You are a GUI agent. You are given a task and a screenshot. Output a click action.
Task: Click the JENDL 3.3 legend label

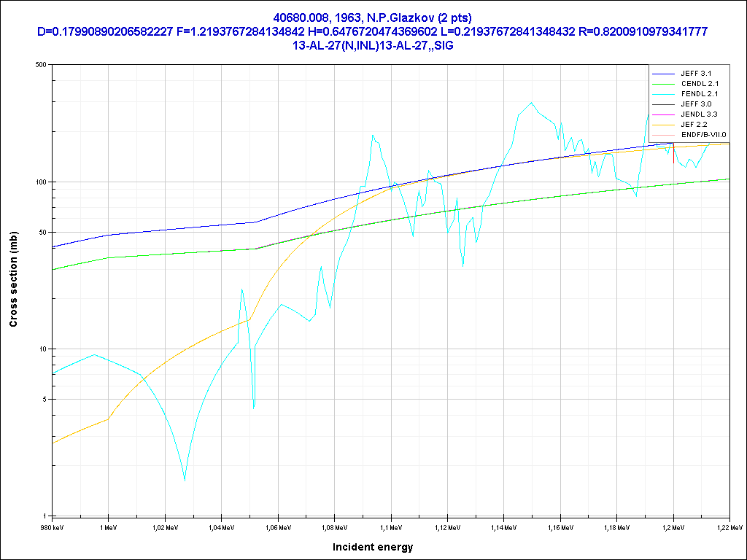click(699, 114)
